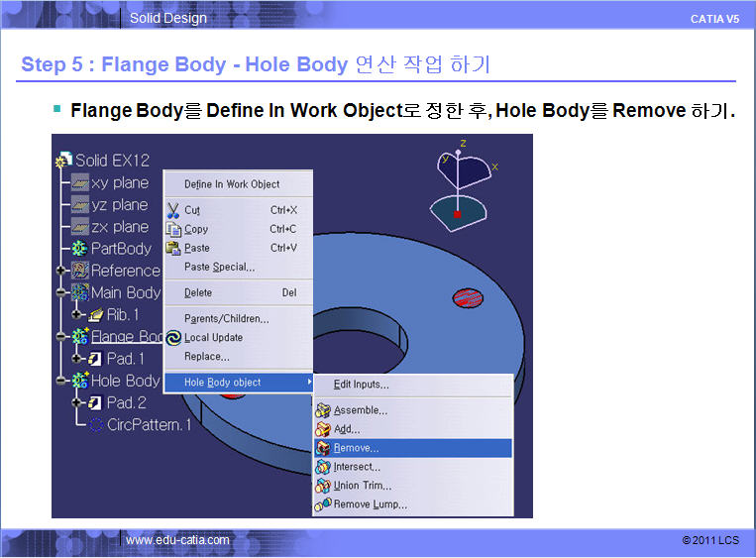
Task: Open the www.edu-catia.com link
Action: [x=178, y=540]
